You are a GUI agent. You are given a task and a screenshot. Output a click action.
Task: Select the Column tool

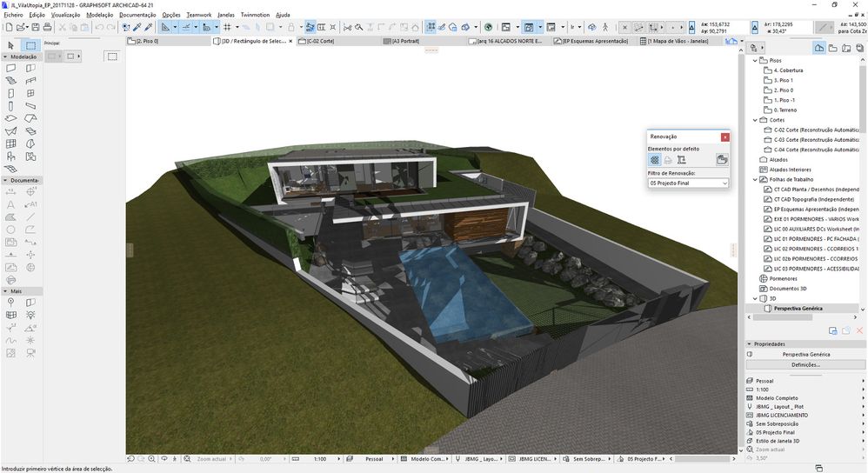tap(10, 106)
